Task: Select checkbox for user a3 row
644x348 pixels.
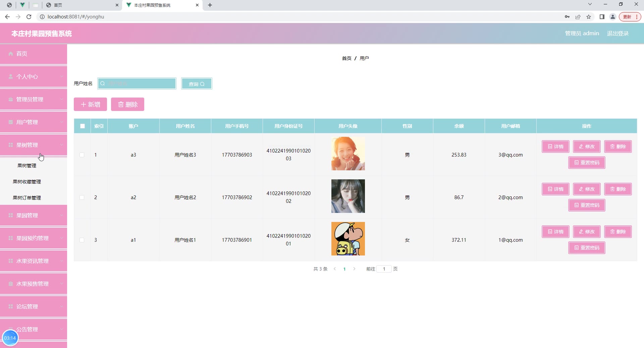Action: point(82,155)
